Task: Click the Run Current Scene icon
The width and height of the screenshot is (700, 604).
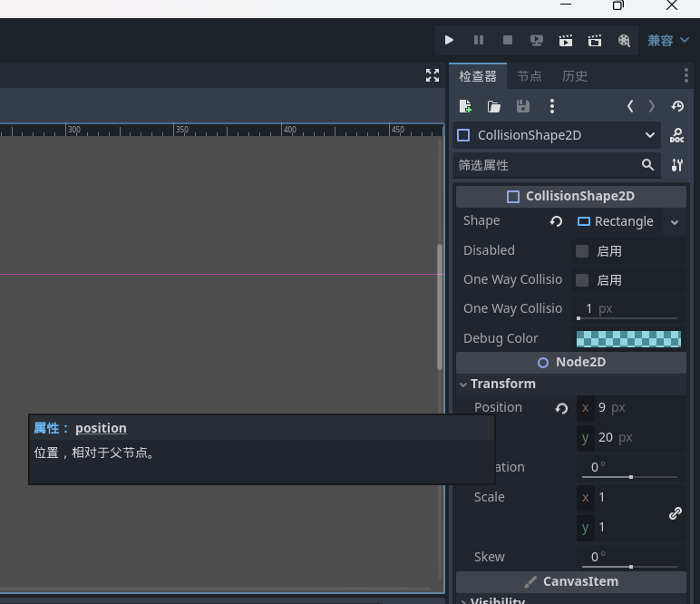Action: 566,40
